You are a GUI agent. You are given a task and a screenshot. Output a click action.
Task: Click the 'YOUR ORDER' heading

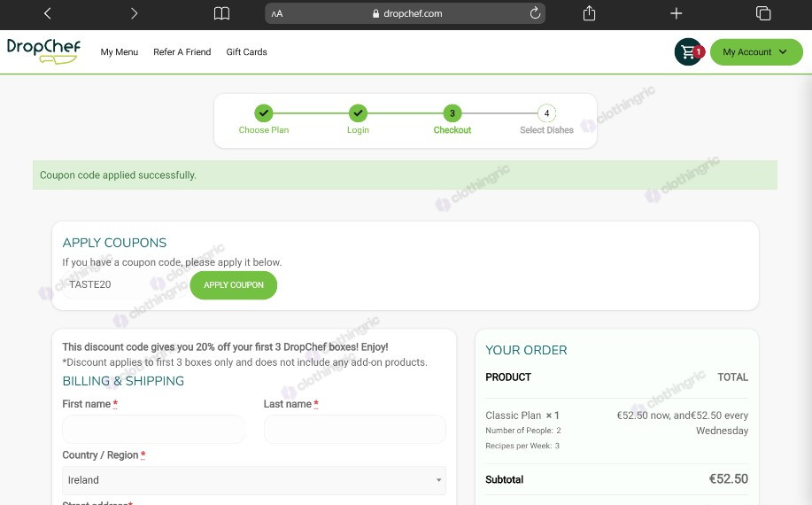pyautogui.click(x=526, y=350)
